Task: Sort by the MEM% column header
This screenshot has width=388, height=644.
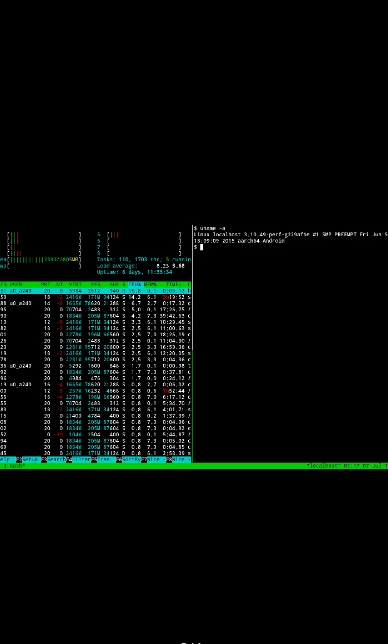Action: pyautogui.click(x=150, y=284)
